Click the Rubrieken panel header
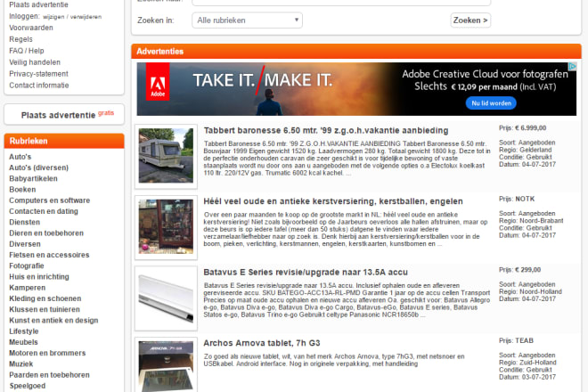The height and width of the screenshot is (392, 588). coord(64,141)
